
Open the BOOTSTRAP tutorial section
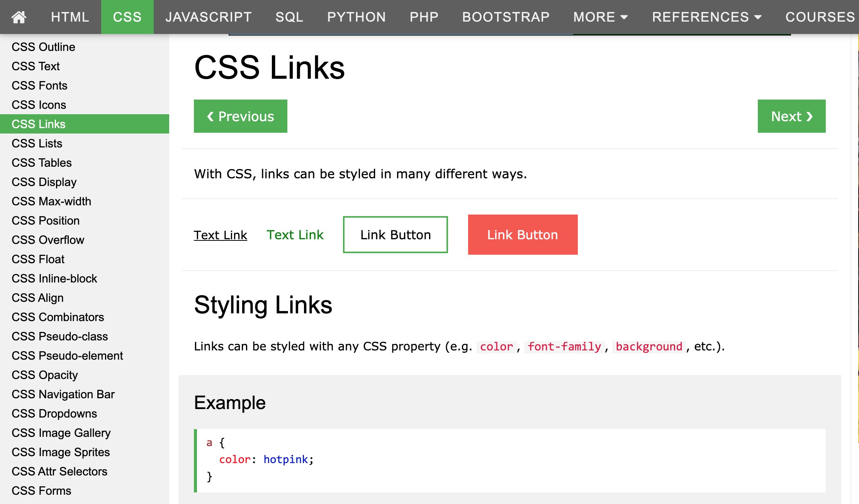click(505, 17)
